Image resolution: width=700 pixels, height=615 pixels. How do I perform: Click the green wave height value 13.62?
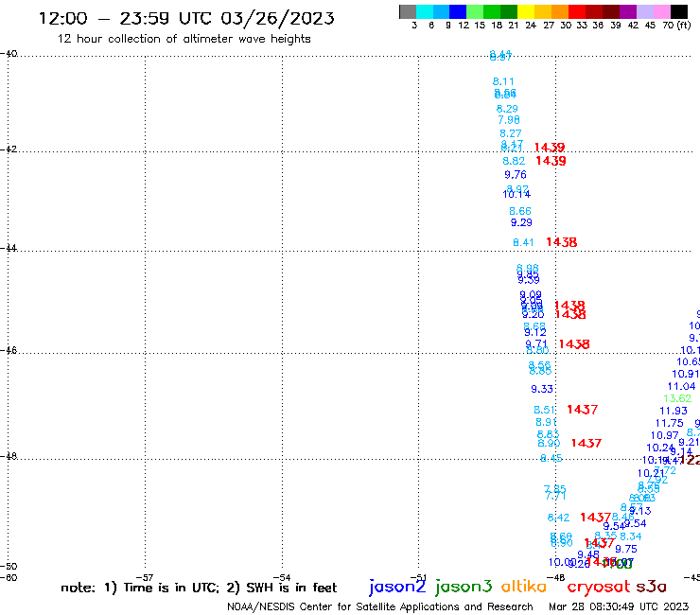[677, 399]
